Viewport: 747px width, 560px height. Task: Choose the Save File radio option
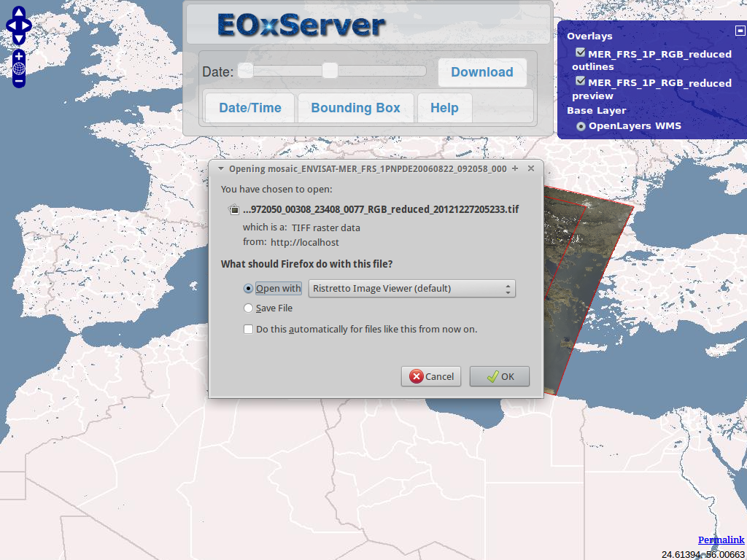[x=248, y=308]
